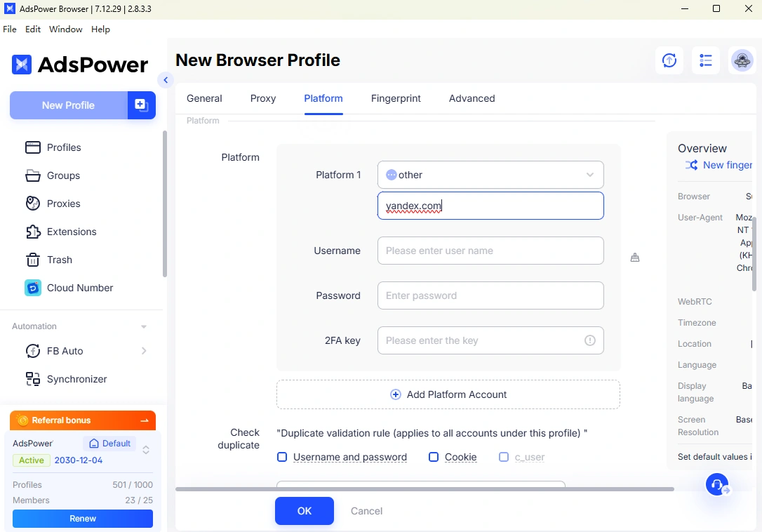Expand the FB Auto entry
This screenshot has width=762, height=532.
pos(144,351)
